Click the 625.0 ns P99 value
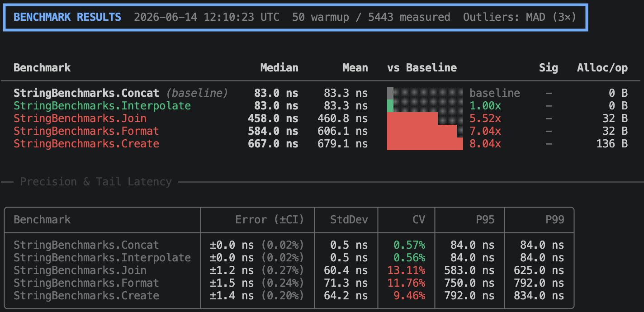Image resolution: width=644 pixels, height=312 pixels. 539,270
